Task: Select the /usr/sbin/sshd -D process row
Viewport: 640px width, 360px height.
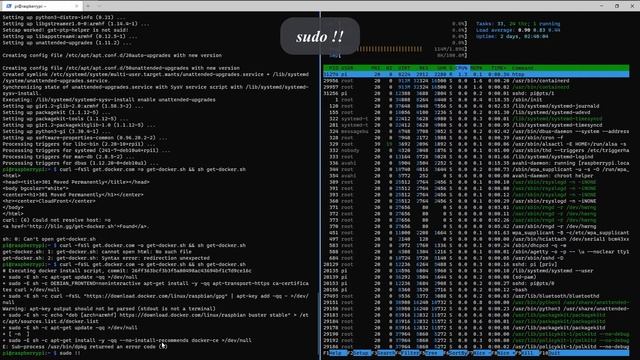Action: point(476,258)
